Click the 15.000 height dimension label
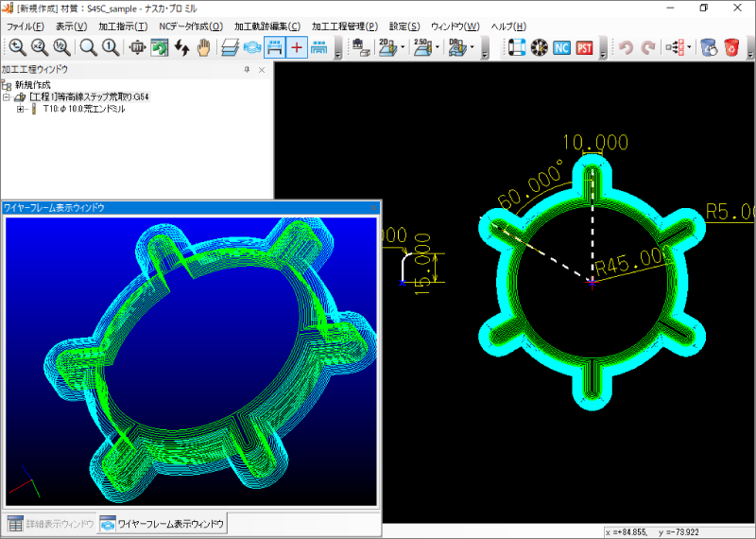The height and width of the screenshot is (539, 756). [x=422, y=265]
